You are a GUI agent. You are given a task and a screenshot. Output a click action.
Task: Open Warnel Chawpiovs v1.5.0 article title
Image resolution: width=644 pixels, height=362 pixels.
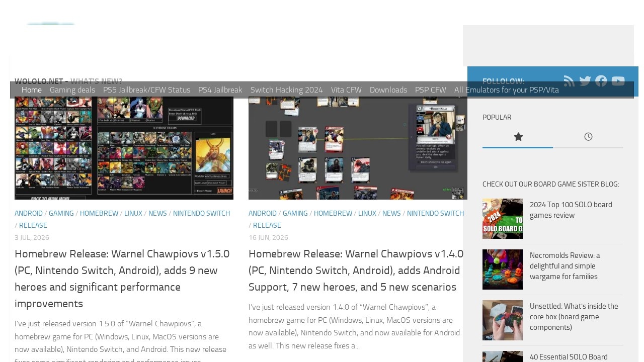point(122,279)
